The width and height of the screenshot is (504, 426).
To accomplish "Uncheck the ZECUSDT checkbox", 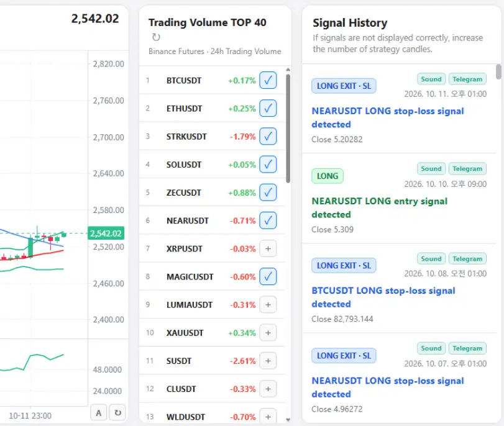I will pyautogui.click(x=268, y=193).
